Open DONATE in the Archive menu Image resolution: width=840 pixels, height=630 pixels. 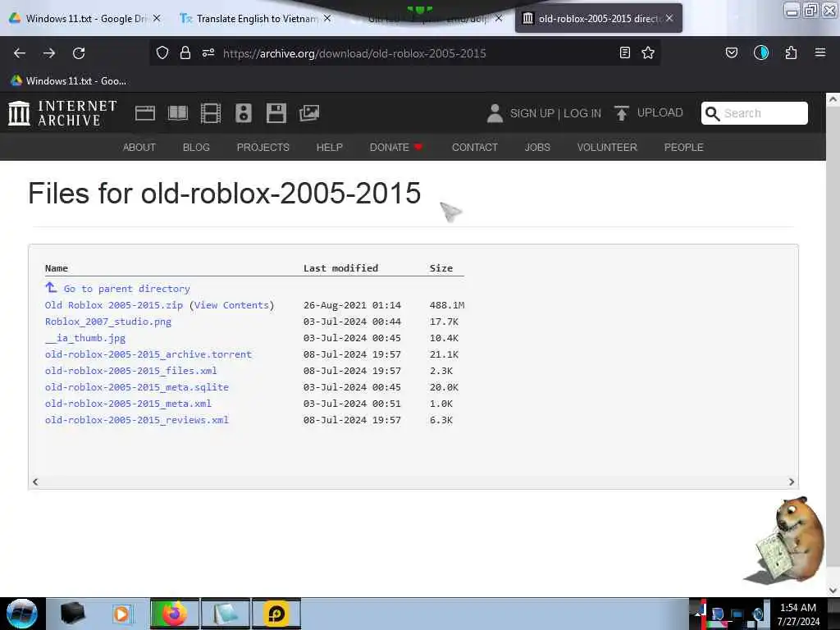point(396,148)
